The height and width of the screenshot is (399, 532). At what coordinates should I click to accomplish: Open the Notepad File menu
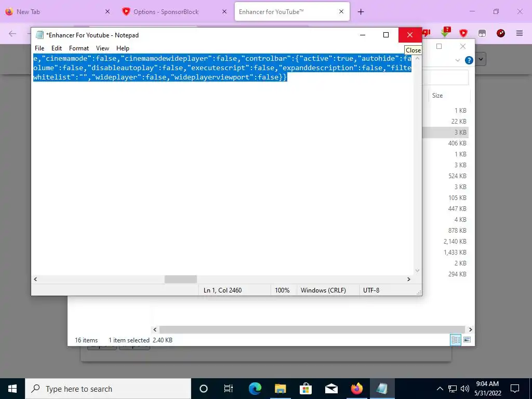click(39, 48)
